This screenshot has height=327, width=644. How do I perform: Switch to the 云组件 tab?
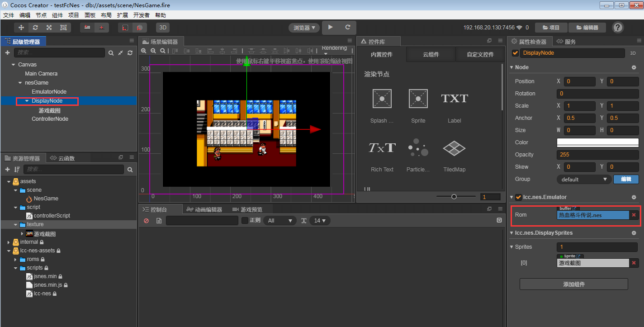point(431,54)
